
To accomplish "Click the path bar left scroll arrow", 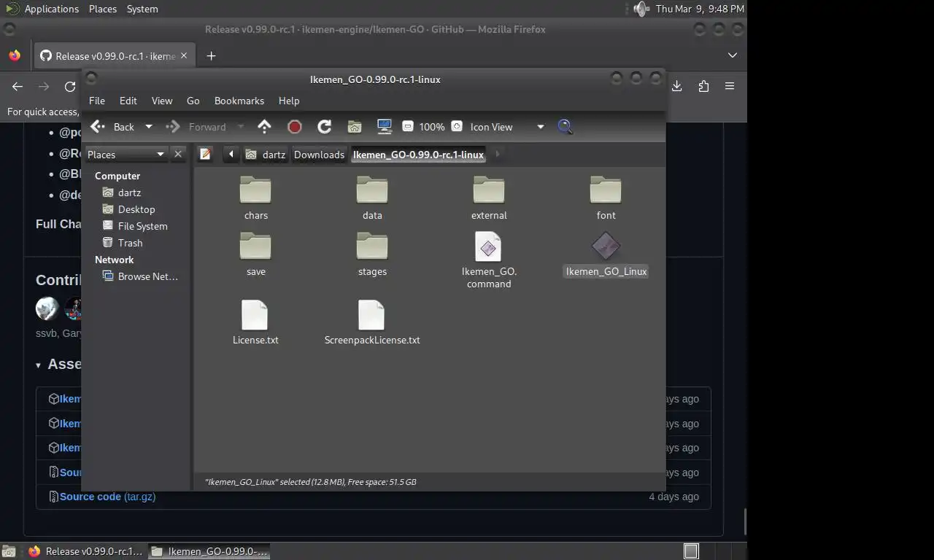I will click(231, 154).
